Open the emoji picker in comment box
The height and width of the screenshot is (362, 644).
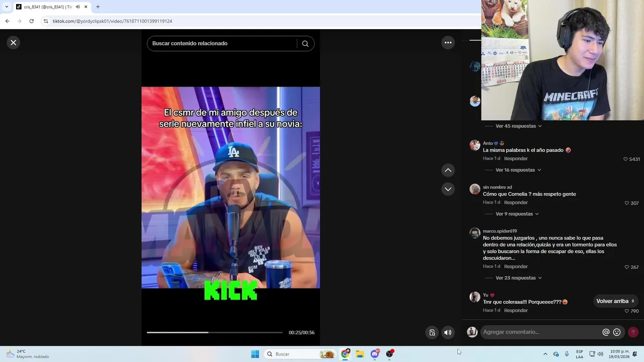[x=617, y=332]
